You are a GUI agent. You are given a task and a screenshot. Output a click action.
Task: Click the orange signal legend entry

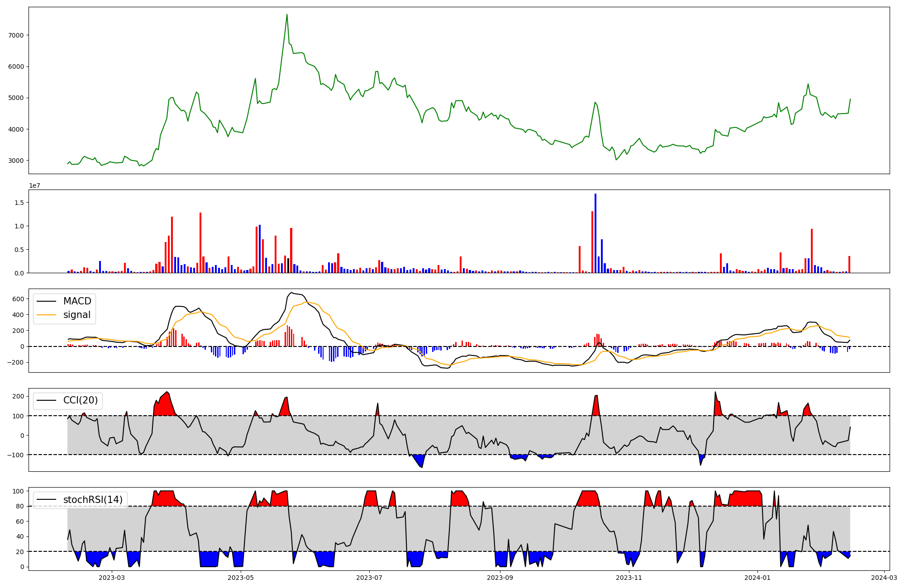pyautogui.click(x=76, y=315)
